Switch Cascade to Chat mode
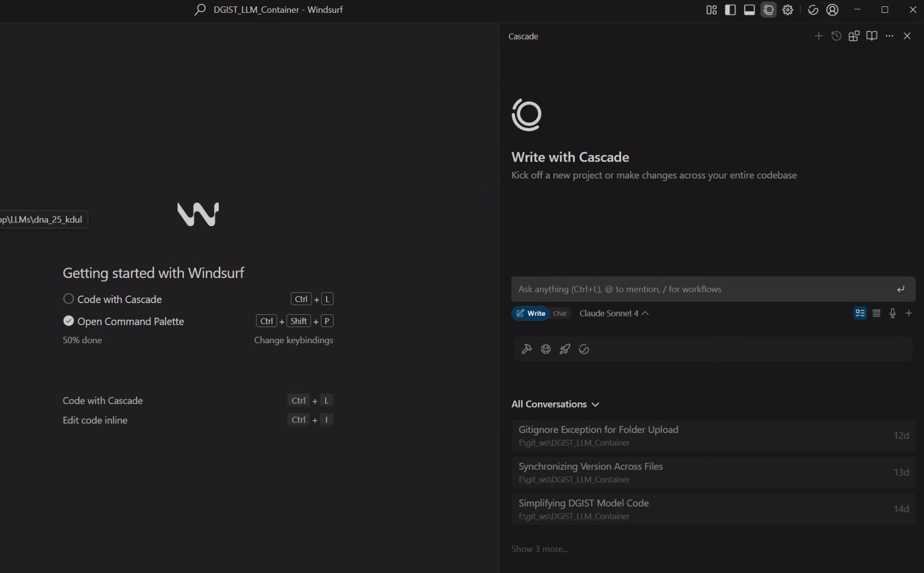 560,313
